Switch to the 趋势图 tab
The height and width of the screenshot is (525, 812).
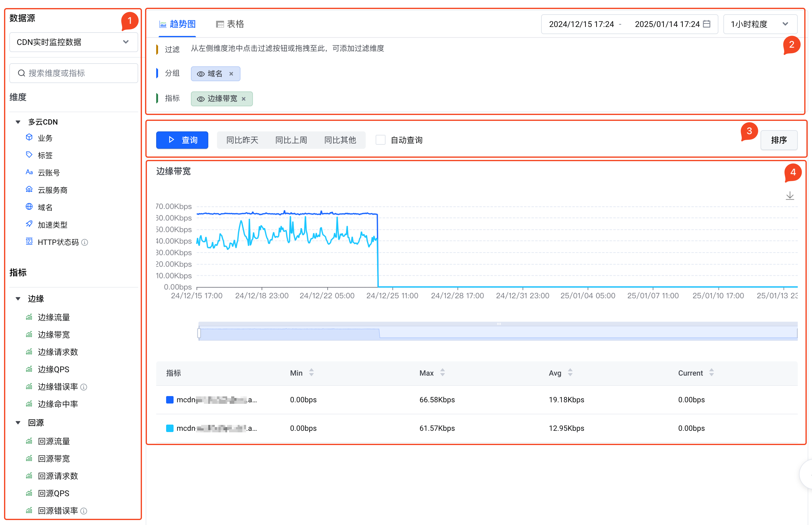[177, 24]
